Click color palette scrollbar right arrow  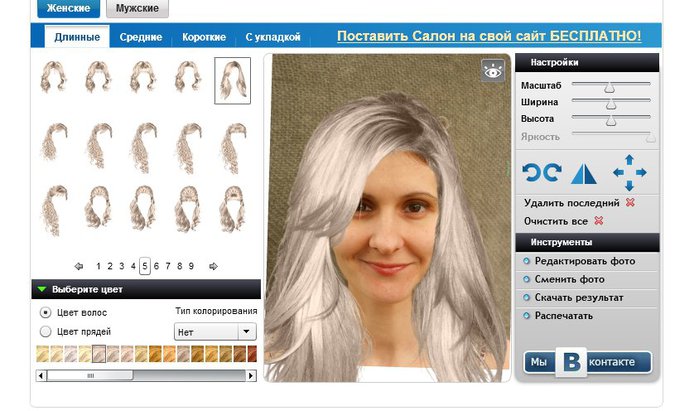(x=251, y=376)
